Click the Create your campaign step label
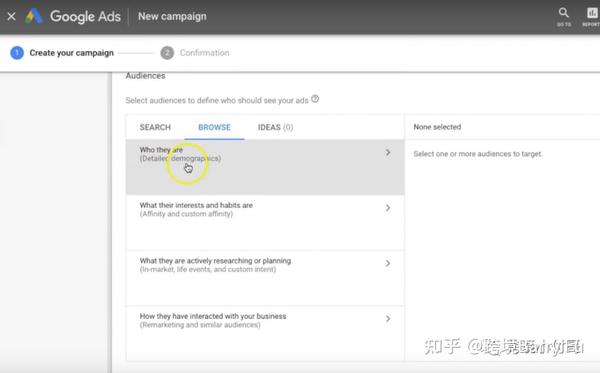600x373 pixels. (x=72, y=53)
